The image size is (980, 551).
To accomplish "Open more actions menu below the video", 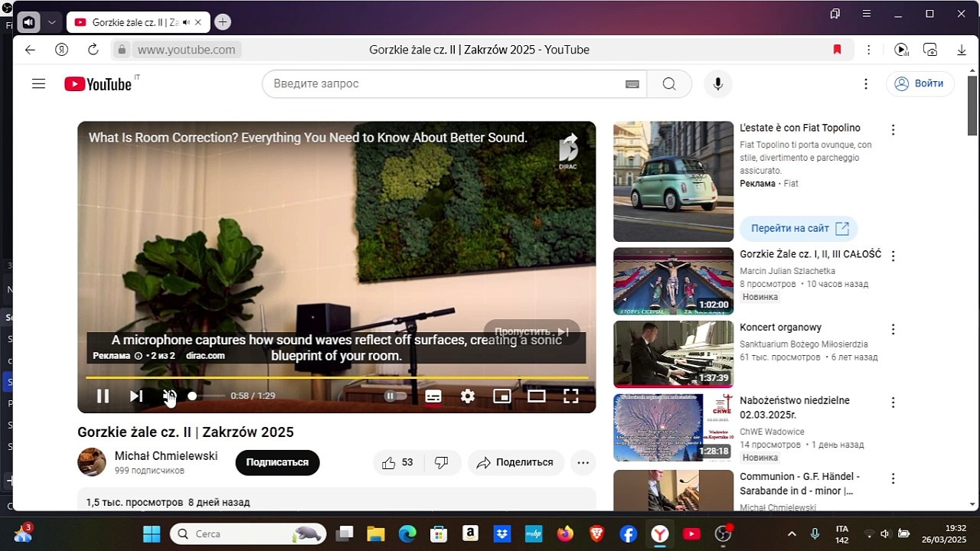I will pyautogui.click(x=583, y=462).
